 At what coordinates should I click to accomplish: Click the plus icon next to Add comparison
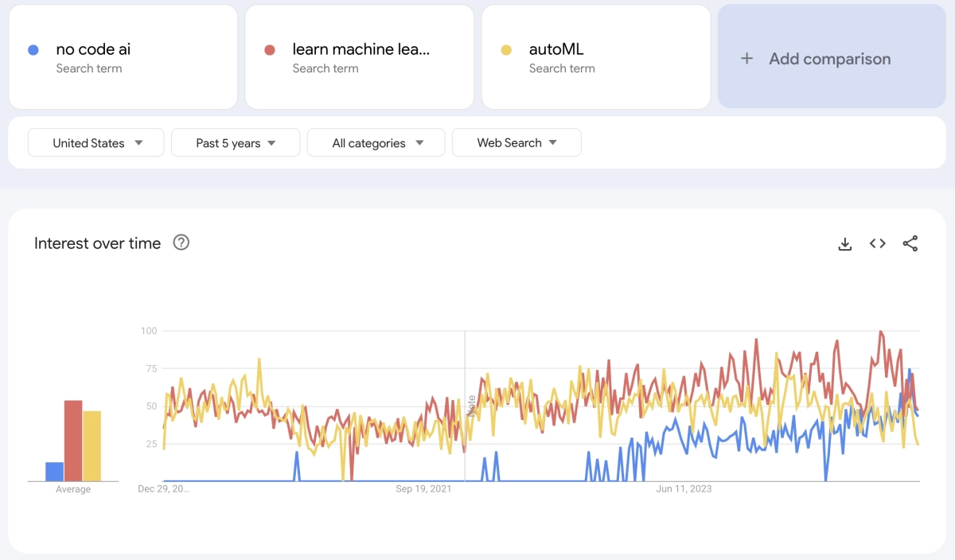point(746,58)
